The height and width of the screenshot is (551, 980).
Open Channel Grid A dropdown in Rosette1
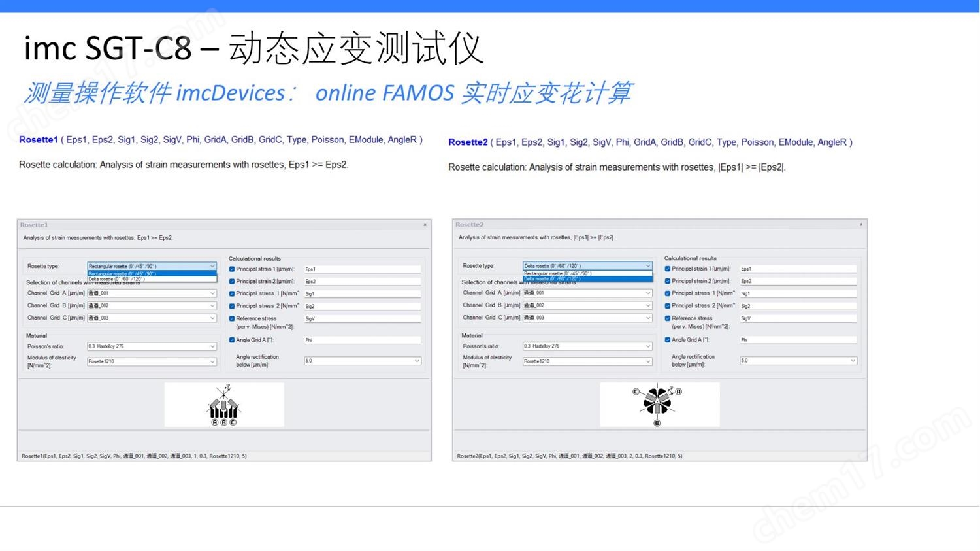tap(152, 293)
